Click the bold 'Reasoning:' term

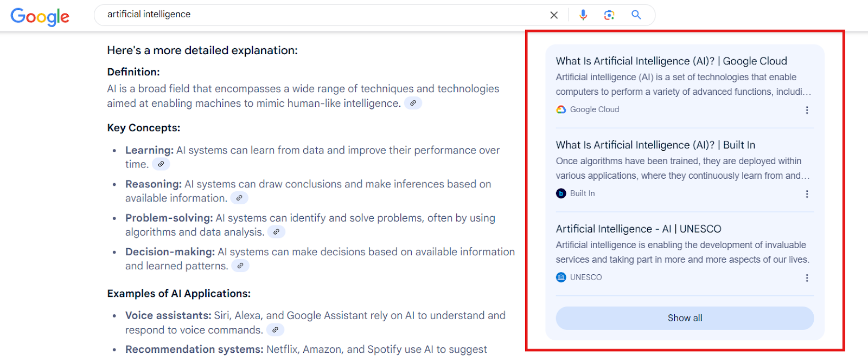(x=154, y=184)
